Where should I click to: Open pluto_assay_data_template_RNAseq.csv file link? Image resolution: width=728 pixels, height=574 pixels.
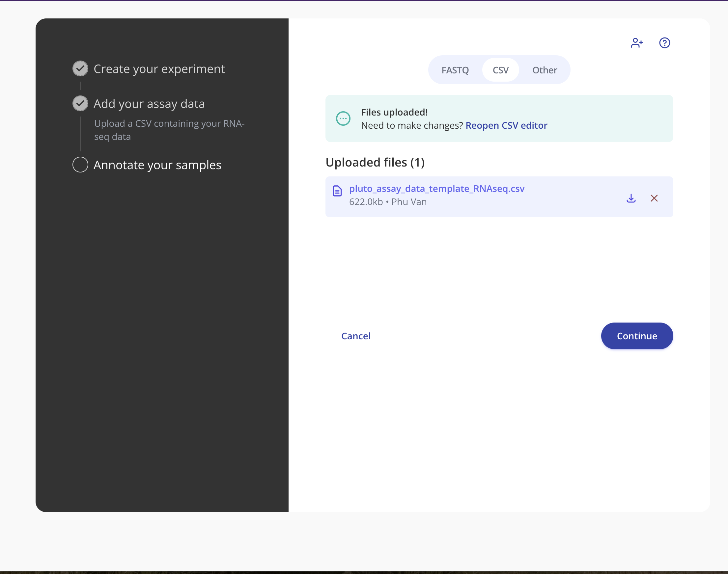point(436,189)
